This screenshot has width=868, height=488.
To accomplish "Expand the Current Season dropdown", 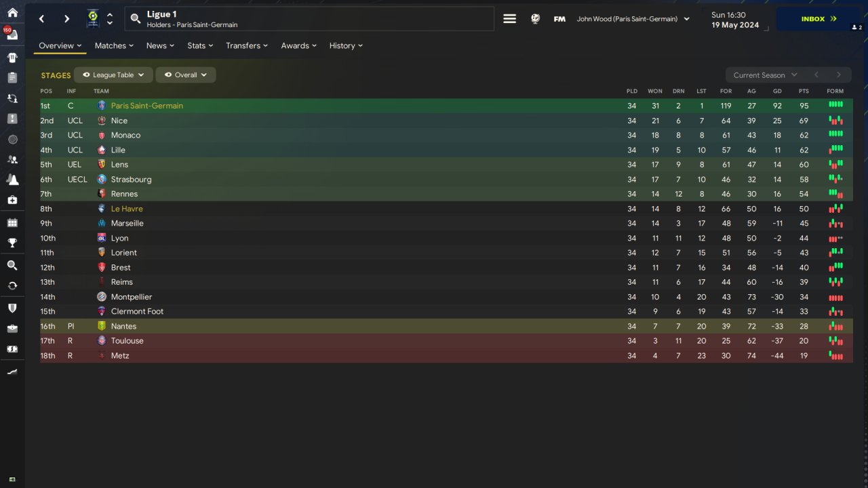I will [765, 75].
